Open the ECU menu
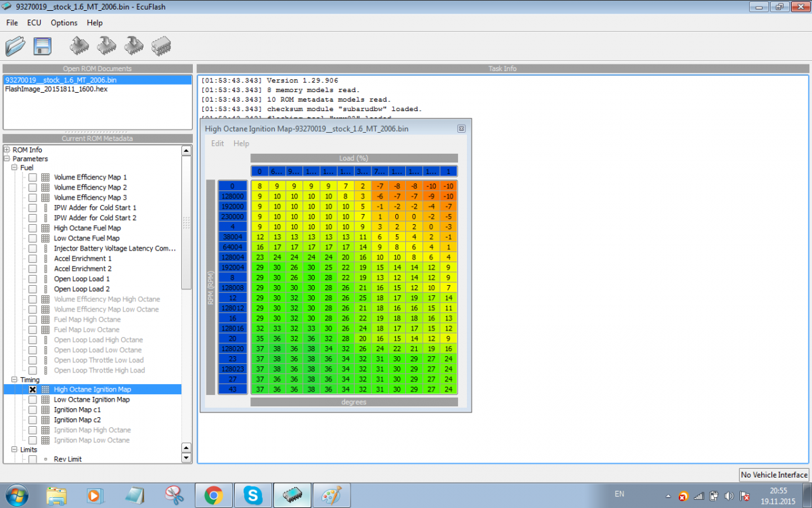Image resolution: width=812 pixels, height=508 pixels. pos(34,22)
